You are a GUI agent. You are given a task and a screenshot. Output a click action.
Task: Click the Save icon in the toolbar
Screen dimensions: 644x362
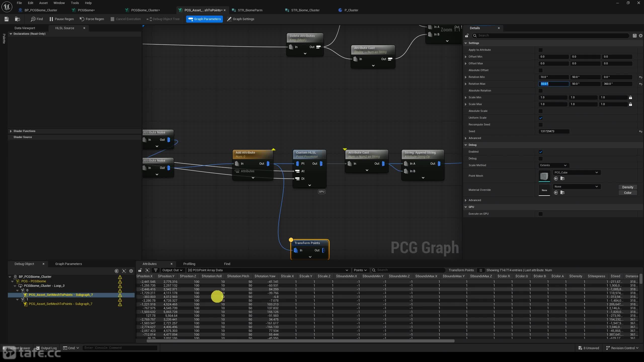pos(7,19)
